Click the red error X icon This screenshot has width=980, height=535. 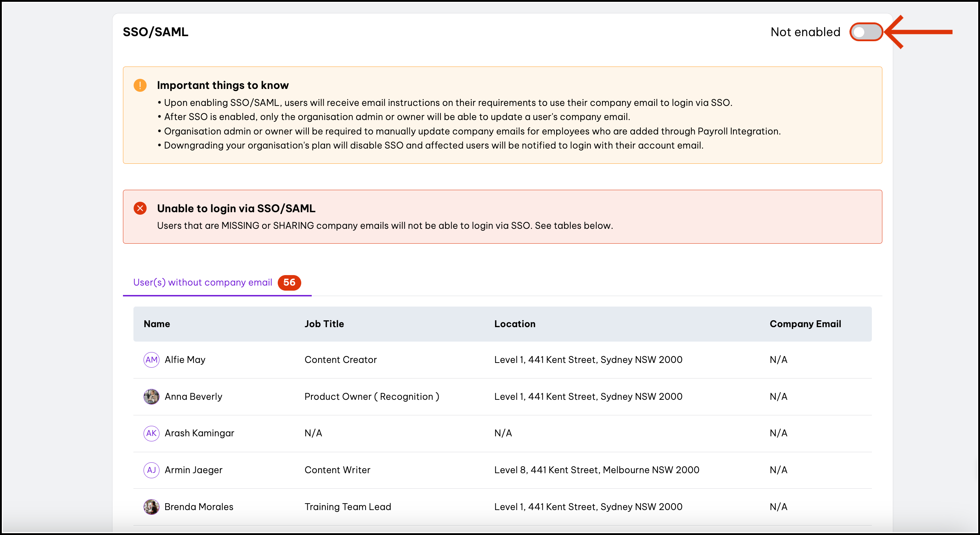coord(140,208)
